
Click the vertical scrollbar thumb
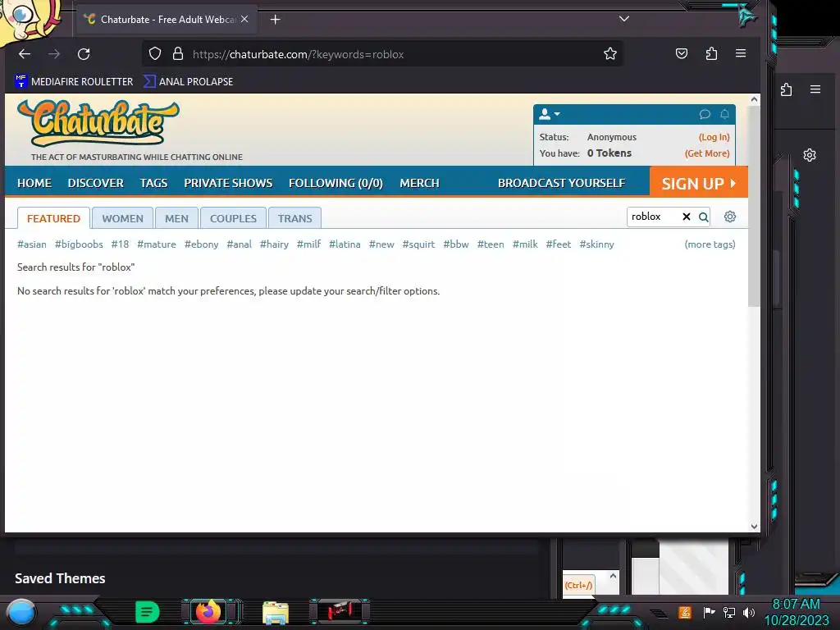point(755,206)
